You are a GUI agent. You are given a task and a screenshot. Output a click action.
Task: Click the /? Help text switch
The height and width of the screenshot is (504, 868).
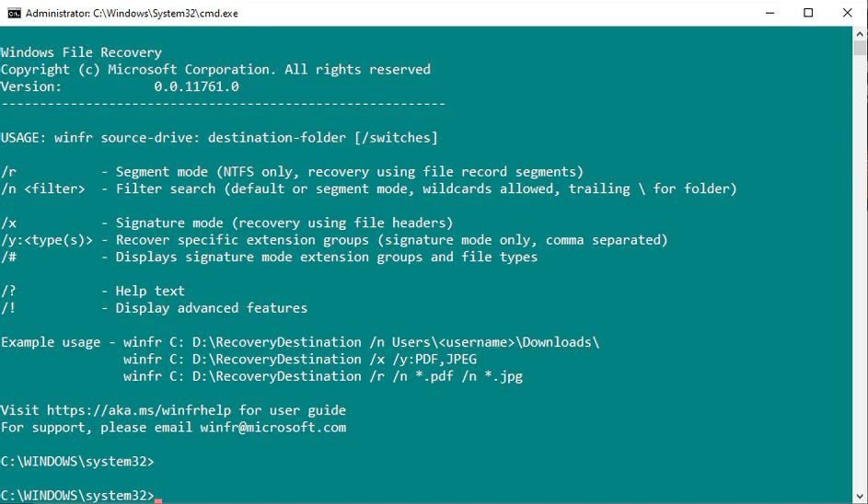8,291
